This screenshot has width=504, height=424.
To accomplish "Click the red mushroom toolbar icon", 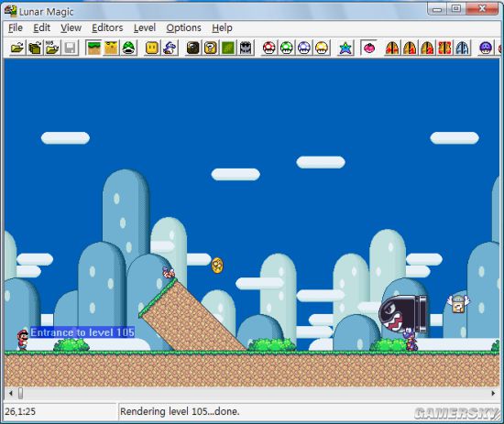I will coord(269,48).
